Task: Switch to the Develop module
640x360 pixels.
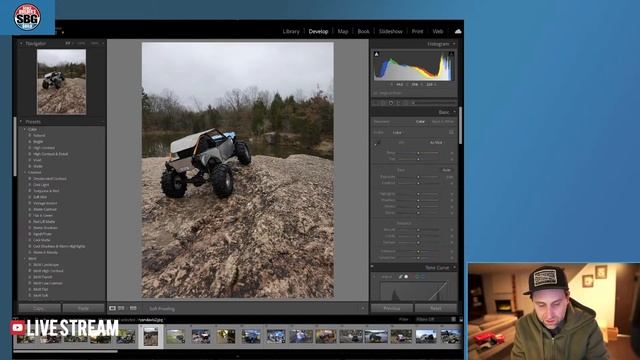Action: click(x=318, y=31)
